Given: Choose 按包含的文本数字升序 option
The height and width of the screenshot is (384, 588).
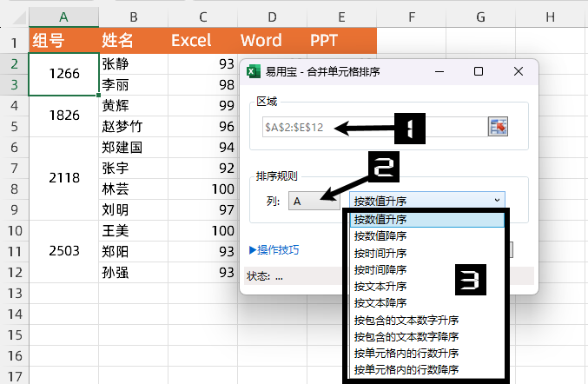Looking at the screenshot, I should click(x=427, y=320).
